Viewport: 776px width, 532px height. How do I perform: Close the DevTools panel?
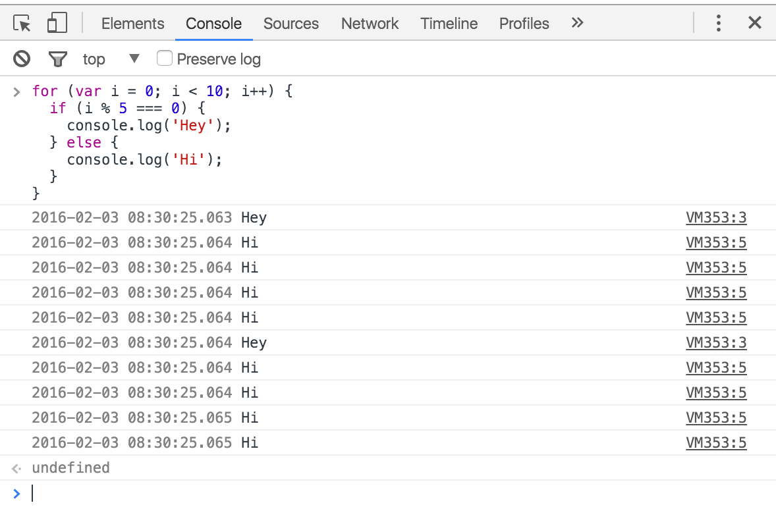755,23
